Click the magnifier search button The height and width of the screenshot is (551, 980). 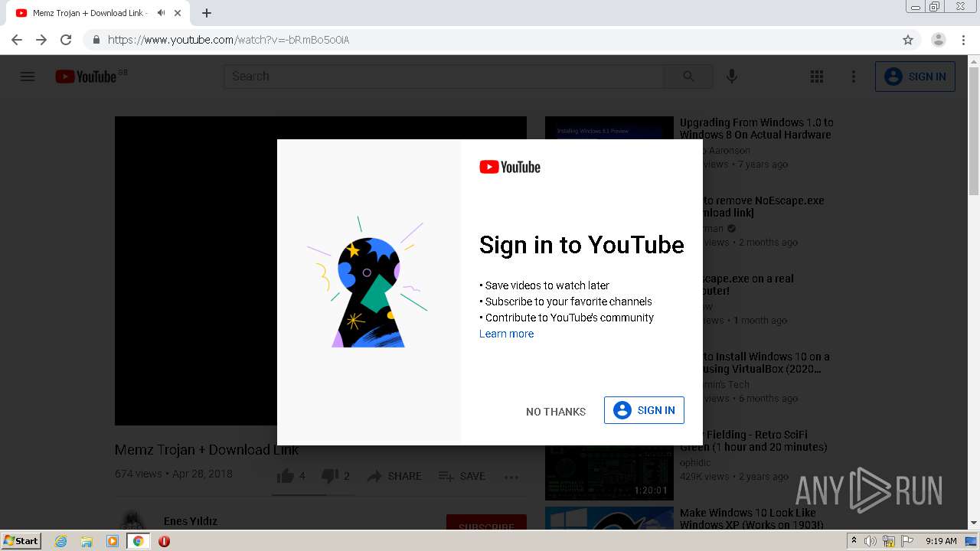pos(688,77)
